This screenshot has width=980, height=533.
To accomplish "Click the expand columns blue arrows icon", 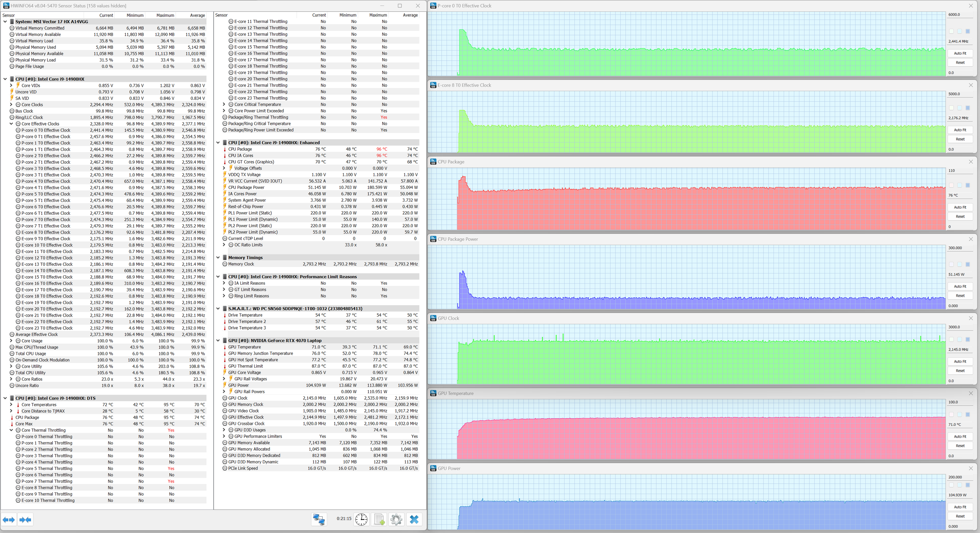I will coord(9,520).
